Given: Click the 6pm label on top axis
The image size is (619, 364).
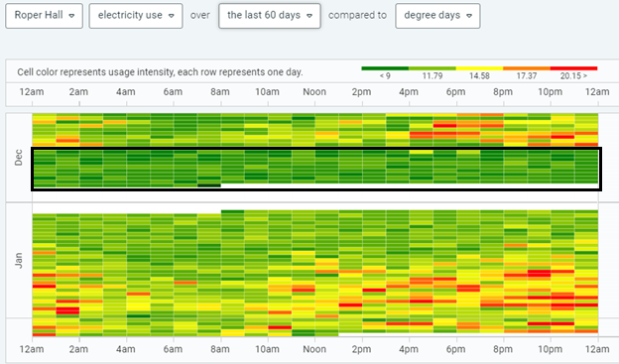Looking at the screenshot, I should 455,92.
